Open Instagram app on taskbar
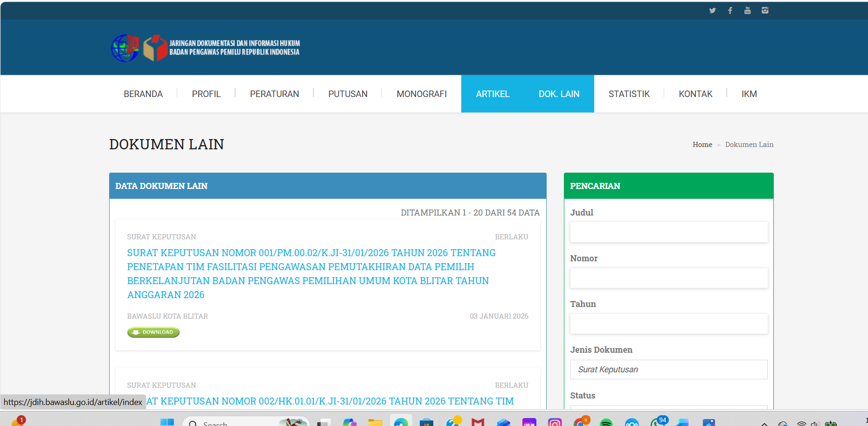The image size is (868, 426). pyautogui.click(x=555, y=422)
